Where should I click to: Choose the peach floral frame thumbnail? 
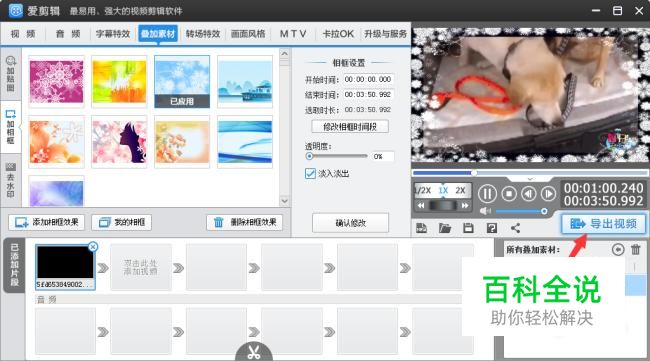[182, 142]
